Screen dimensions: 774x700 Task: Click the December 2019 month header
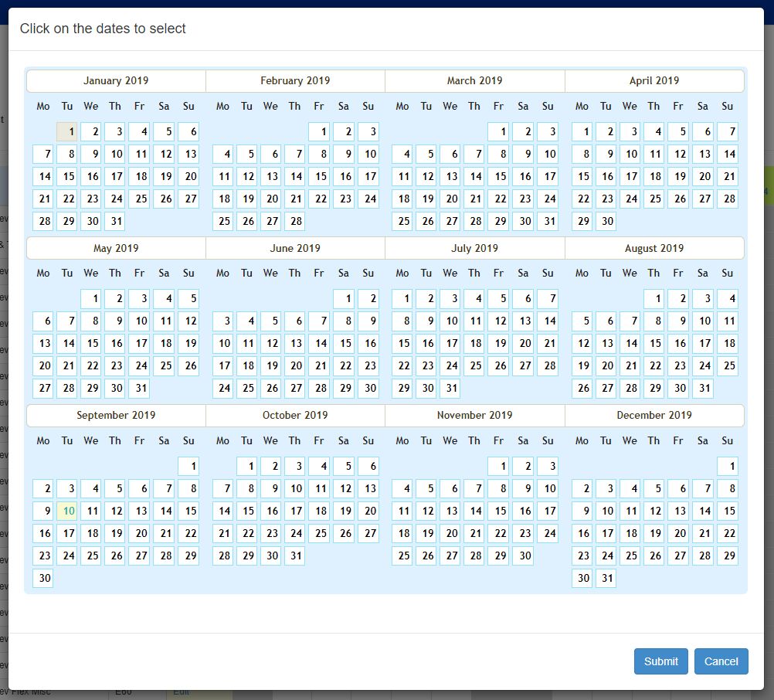[654, 416]
